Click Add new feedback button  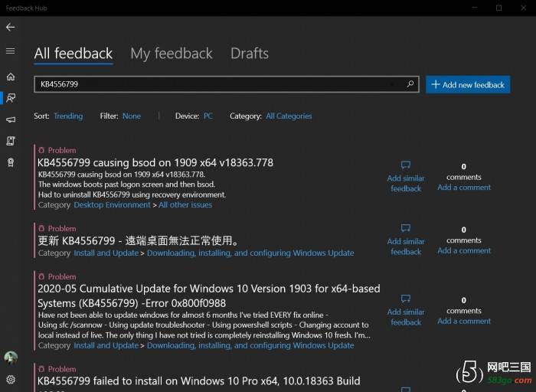tap(468, 84)
